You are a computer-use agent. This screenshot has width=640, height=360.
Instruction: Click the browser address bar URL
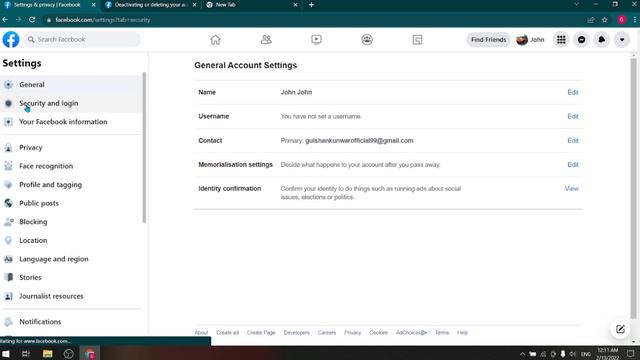point(103,20)
